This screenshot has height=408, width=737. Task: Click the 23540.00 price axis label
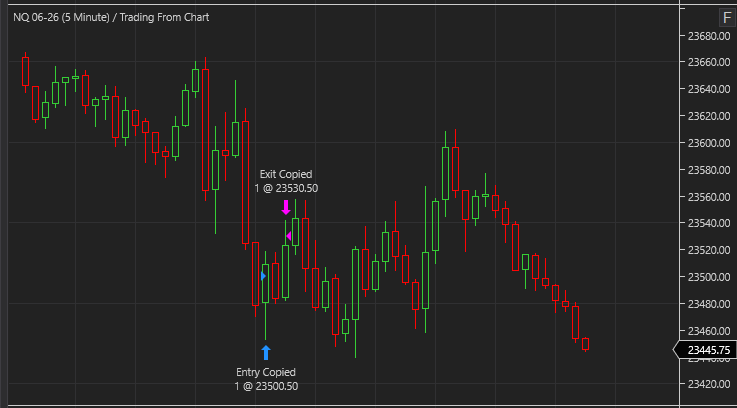point(708,223)
